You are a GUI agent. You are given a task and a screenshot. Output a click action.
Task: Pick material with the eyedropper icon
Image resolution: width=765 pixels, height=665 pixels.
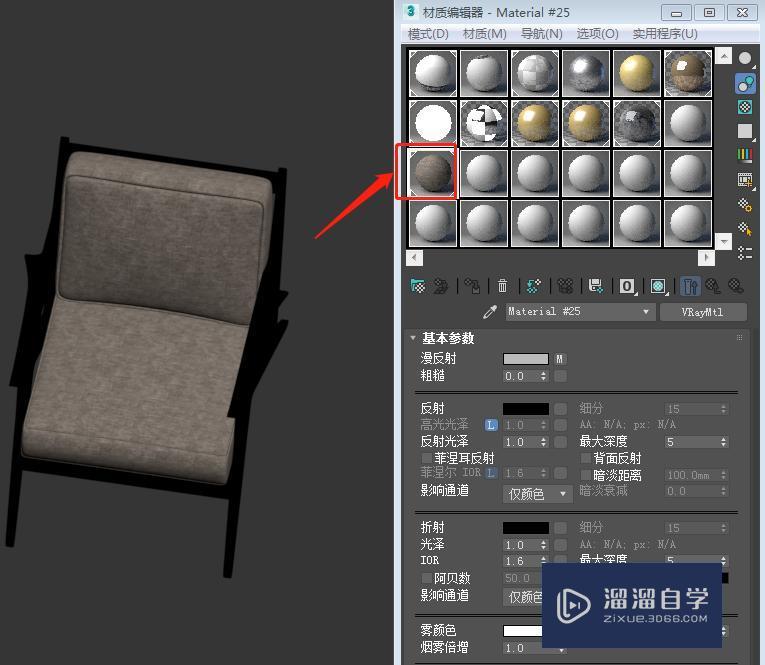point(490,312)
